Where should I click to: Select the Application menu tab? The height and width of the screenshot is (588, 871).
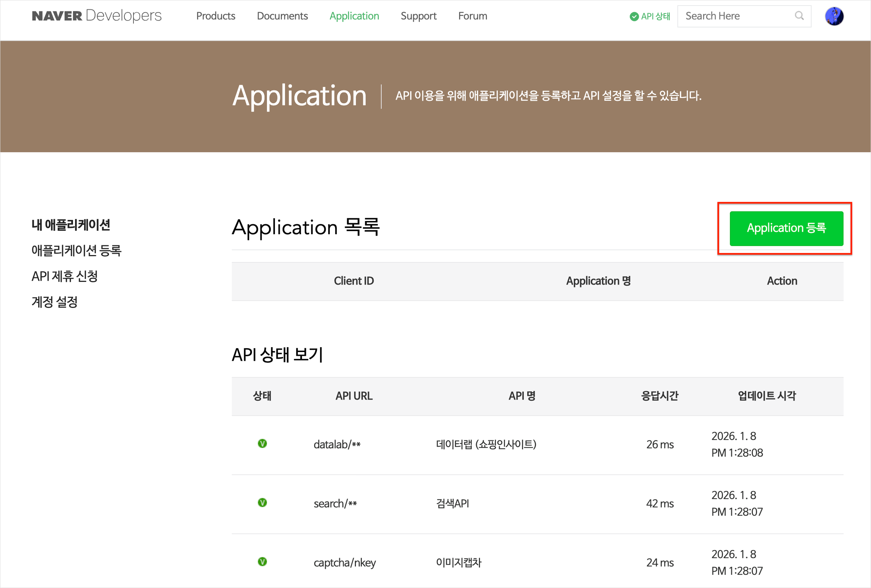coord(354,16)
